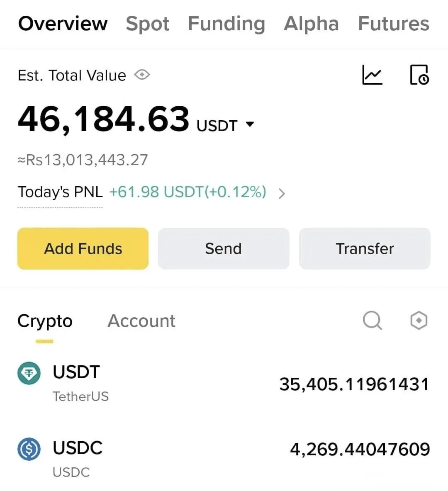
Task: Click Today's PNL label
Action: tap(60, 192)
